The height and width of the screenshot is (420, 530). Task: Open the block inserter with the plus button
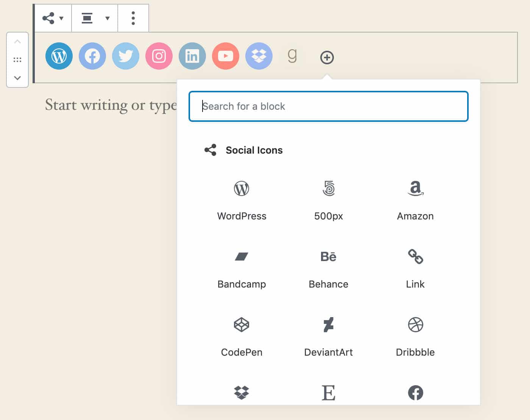click(327, 58)
